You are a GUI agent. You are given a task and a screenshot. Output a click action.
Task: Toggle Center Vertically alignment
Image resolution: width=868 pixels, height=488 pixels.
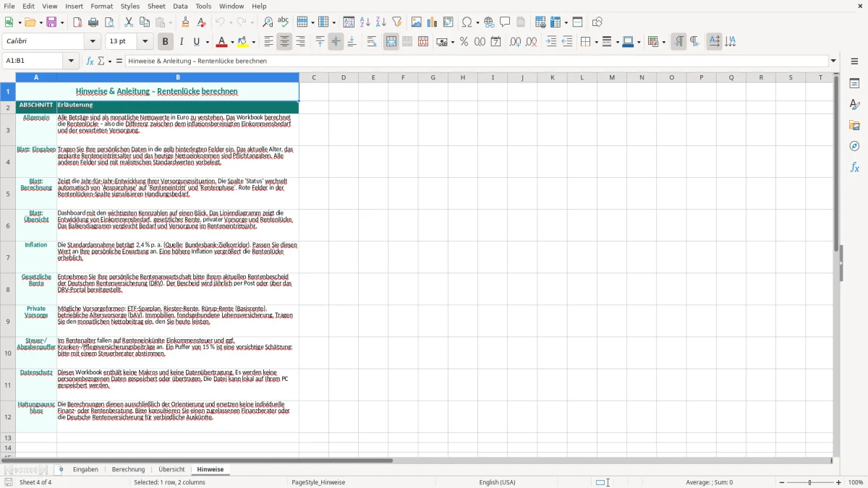tap(336, 42)
